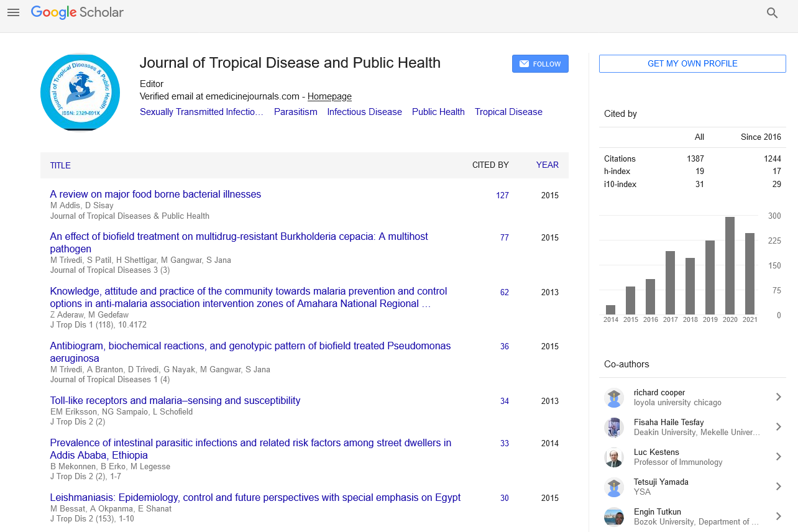
Task: Click the search magnifier icon
Action: point(772,12)
